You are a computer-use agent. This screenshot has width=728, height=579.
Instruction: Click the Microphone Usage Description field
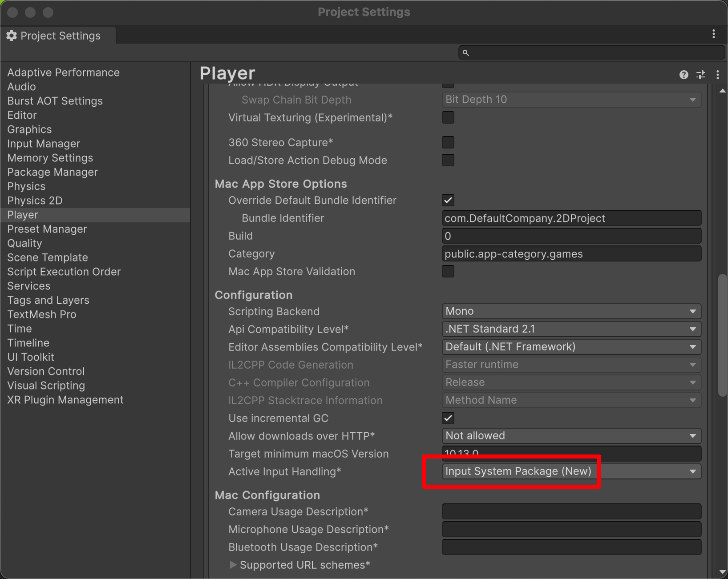[571, 529]
